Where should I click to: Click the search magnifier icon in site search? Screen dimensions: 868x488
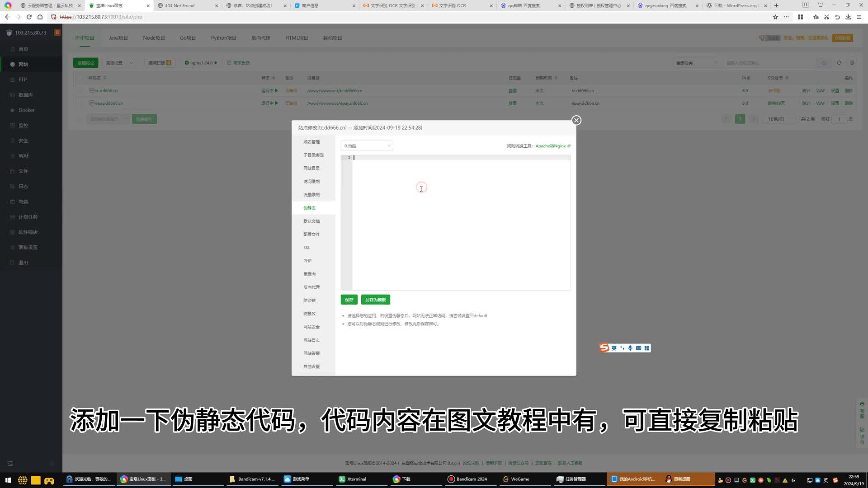coord(824,63)
